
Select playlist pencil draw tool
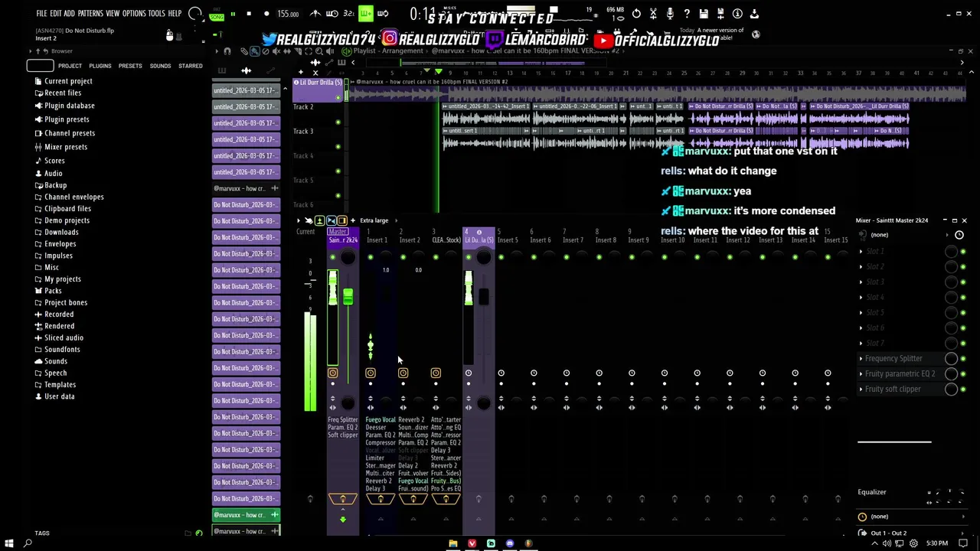(244, 51)
